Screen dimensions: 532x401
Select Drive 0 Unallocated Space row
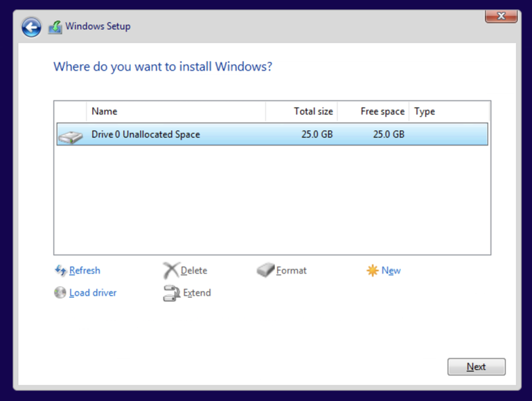pos(272,134)
